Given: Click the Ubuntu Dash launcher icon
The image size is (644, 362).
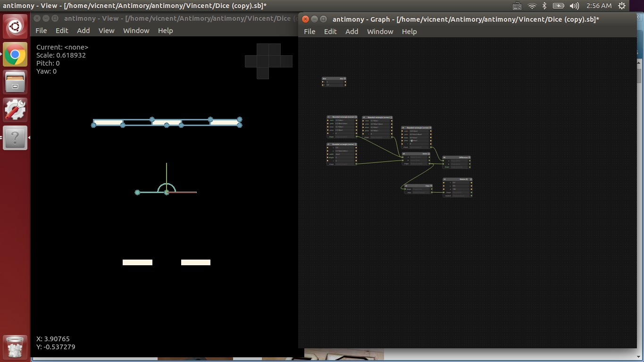Looking at the screenshot, I should click(x=15, y=27).
